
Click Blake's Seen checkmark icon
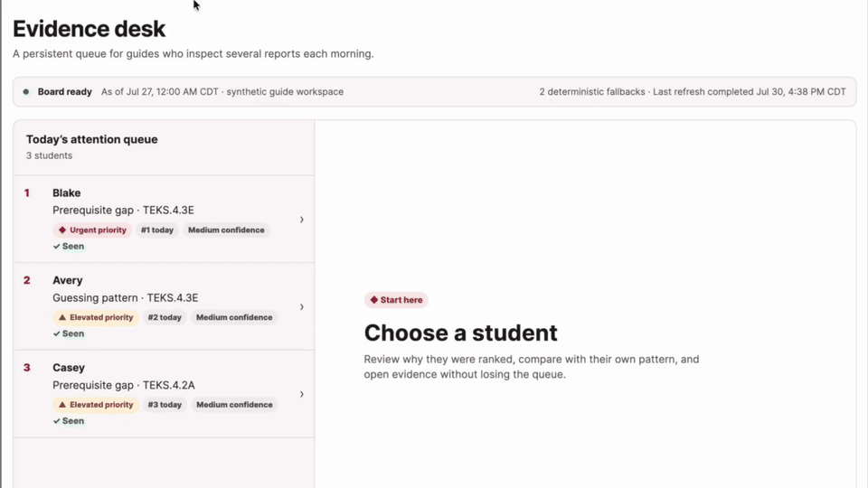pyautogui.click(x=56, y=247)
